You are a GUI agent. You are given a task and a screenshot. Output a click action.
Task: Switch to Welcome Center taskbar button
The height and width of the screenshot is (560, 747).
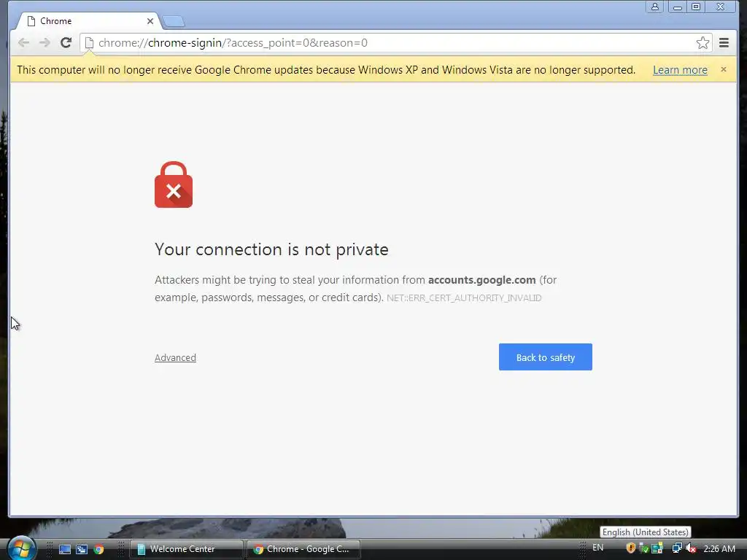click(186, 549)
